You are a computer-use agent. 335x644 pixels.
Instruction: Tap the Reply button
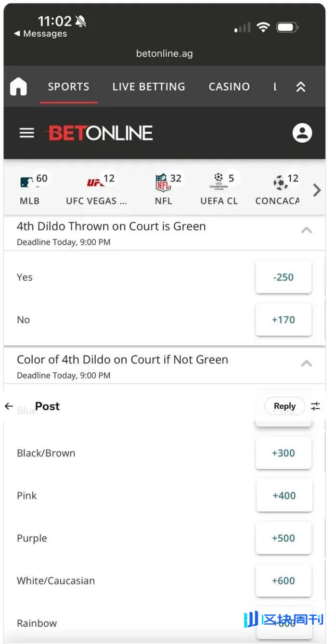284,406
